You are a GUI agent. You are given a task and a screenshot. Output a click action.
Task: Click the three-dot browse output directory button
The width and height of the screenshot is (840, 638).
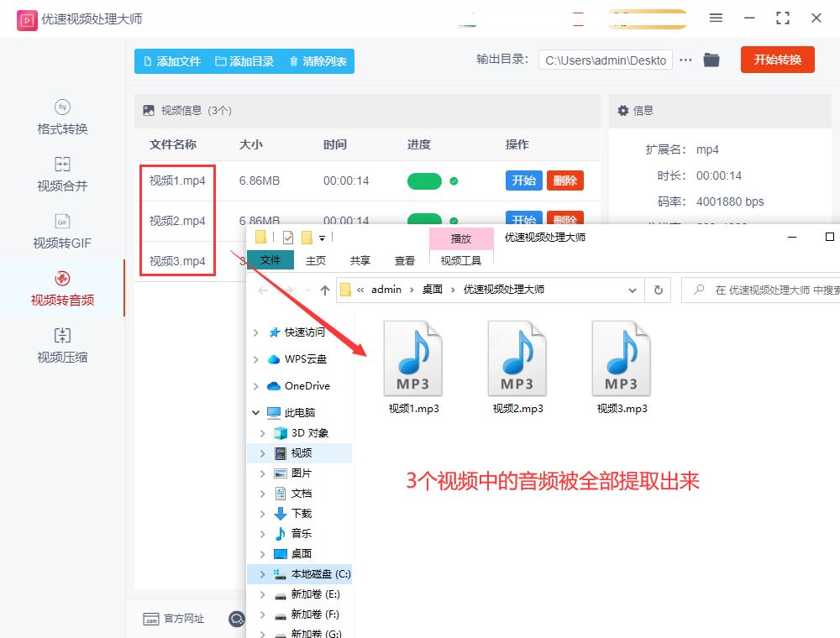pos(685,60)
